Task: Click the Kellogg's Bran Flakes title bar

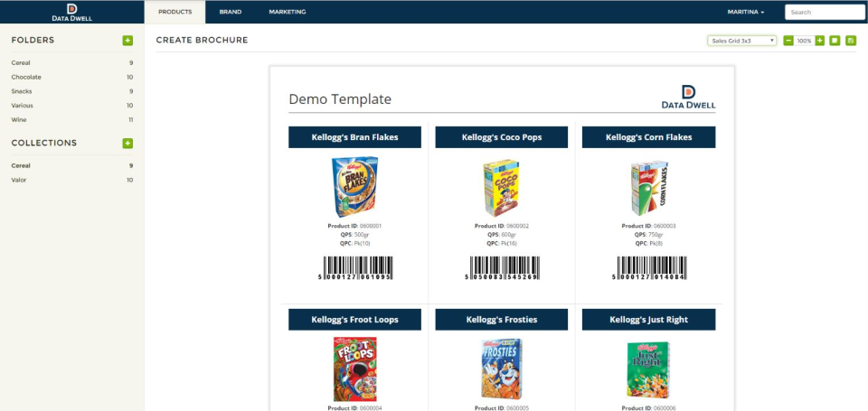Action: [354, 137]
